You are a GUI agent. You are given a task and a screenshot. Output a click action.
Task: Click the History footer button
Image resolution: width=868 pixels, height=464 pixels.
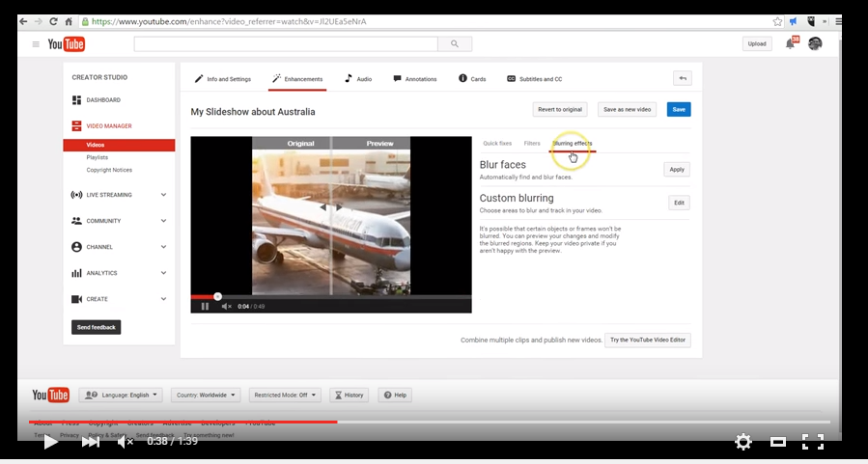(x=350, y=395)
